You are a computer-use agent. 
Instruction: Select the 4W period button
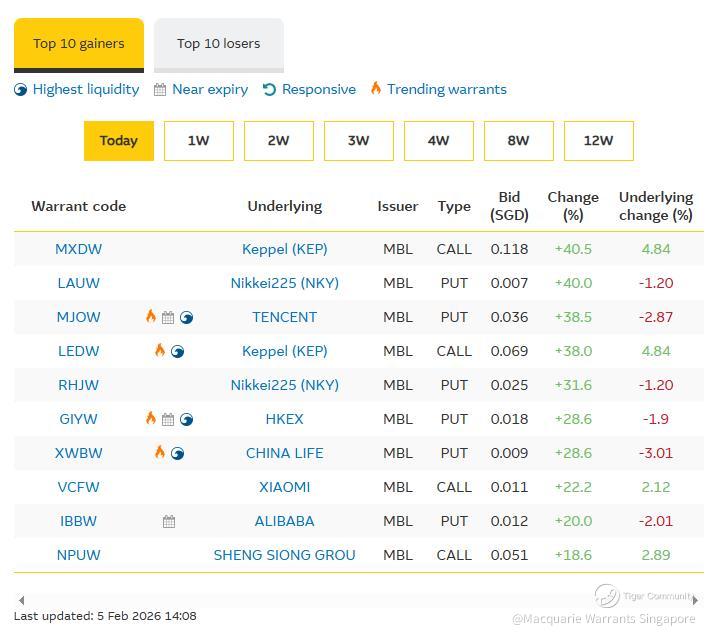(x=438, y=141)
